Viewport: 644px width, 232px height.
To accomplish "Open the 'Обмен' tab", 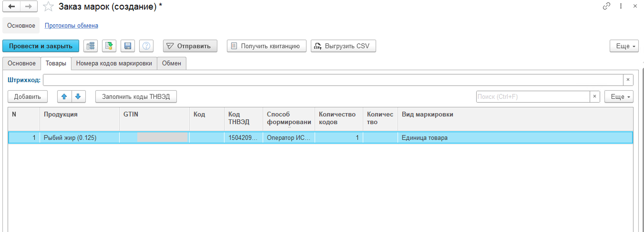I will (x=172, y=63).
